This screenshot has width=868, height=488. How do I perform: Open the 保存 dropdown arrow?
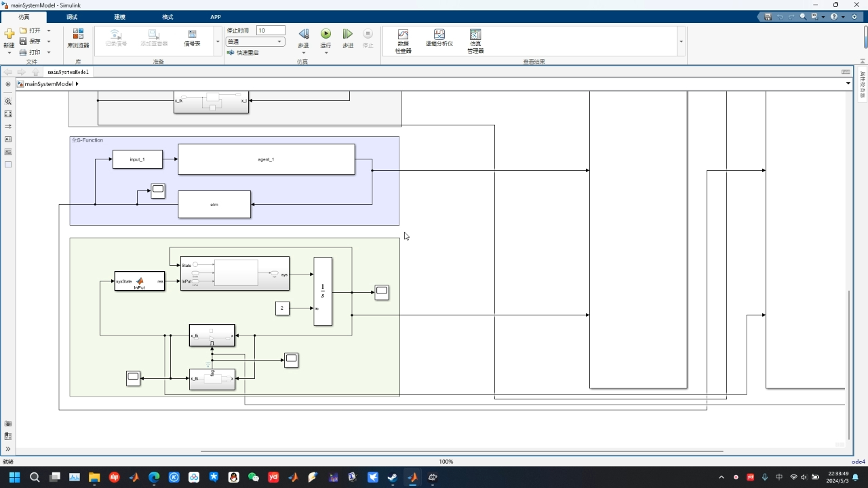(49, 41)
